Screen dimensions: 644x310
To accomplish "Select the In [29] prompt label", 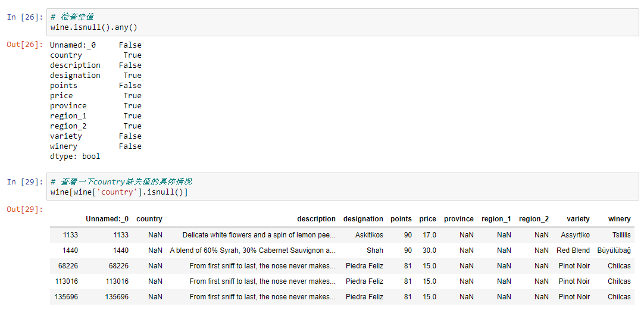I will point(24,181).
